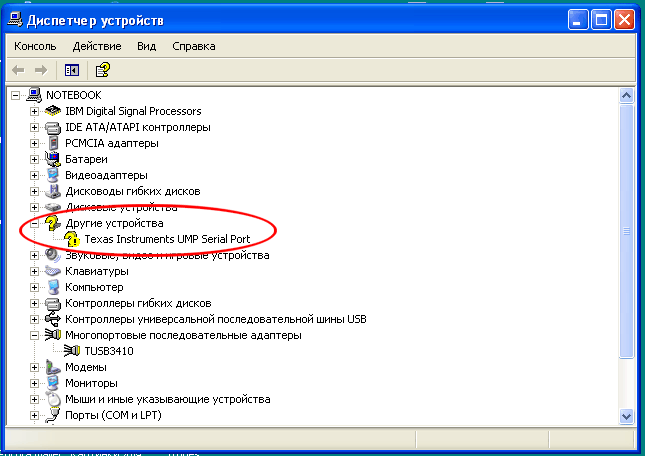Image resolution: width=645 pixels, height=456 pixels.
Task: Maximize the Диспетчер устройств window
Action: (601, 20)
